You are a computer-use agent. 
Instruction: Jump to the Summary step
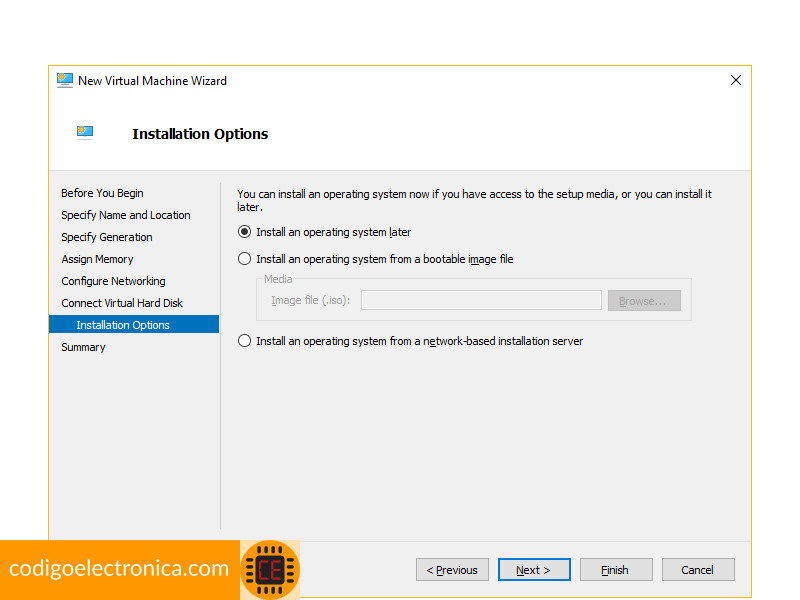tap(83, 347)
